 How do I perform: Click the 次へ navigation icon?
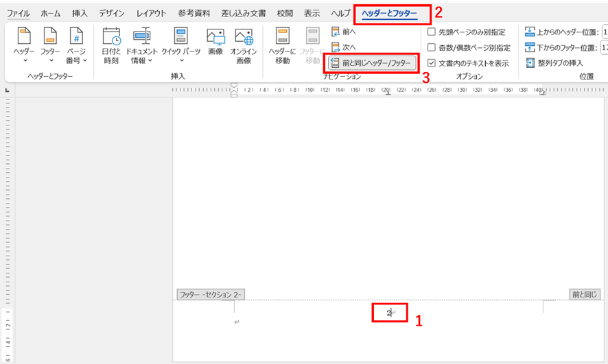coord(335,47)
